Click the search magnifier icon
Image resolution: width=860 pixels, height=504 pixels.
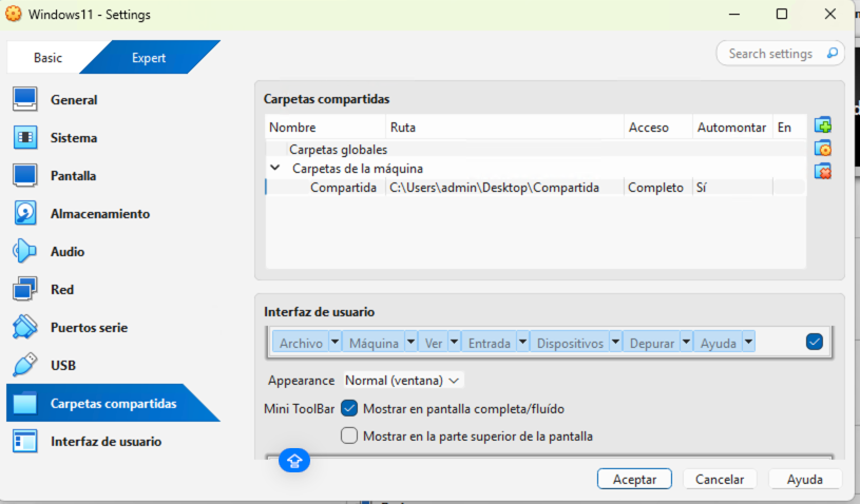[x=832, y=53]
